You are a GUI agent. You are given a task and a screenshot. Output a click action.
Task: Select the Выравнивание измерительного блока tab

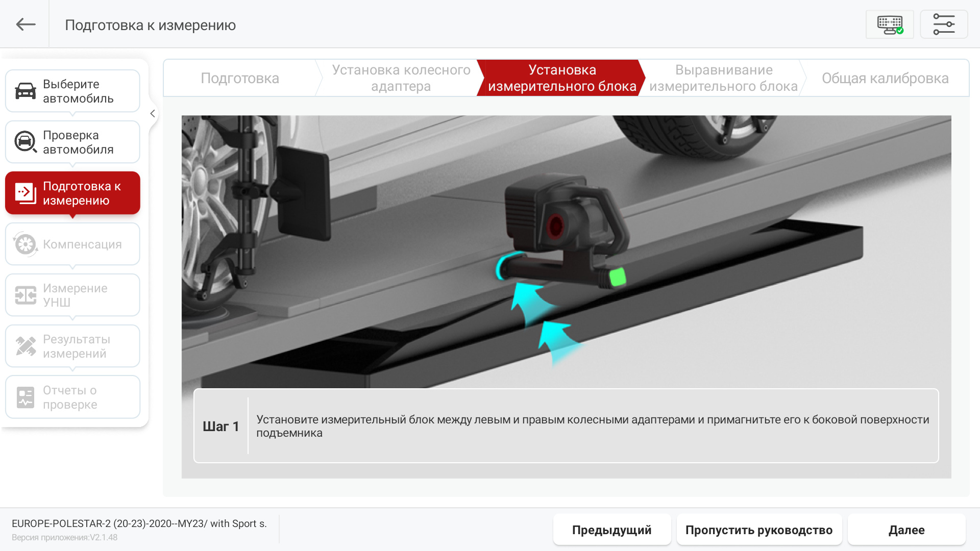pos(723,78)
